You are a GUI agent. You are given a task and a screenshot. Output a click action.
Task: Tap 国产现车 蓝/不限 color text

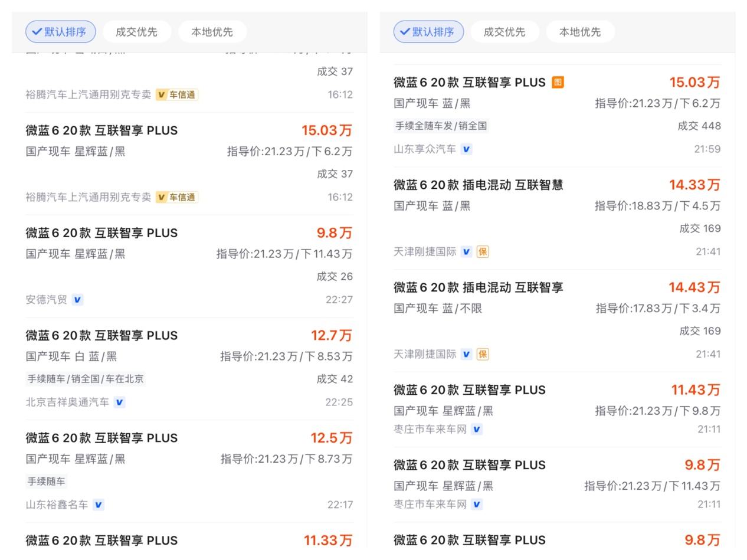point(437,309)
